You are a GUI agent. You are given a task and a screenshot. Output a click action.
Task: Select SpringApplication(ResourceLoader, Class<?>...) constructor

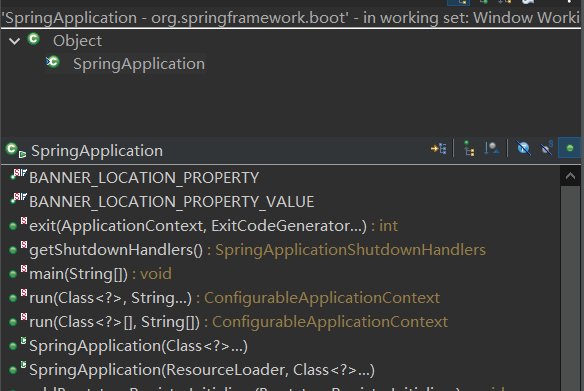(x=201, y=370)
